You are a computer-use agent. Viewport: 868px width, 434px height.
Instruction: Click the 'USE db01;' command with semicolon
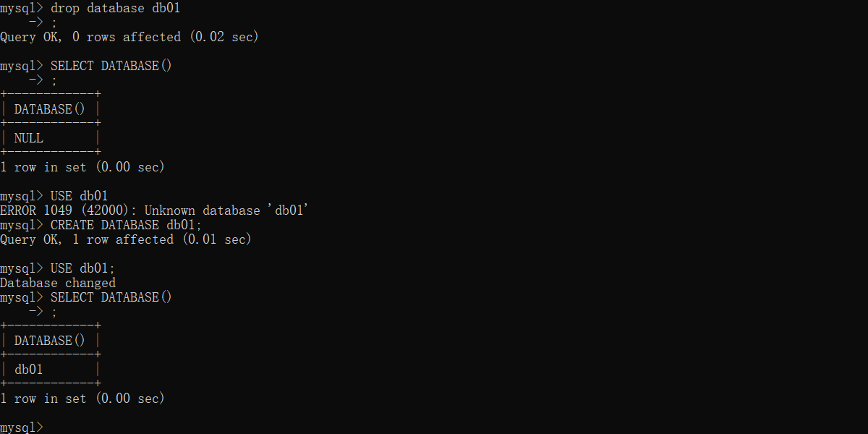click(82, 268)
